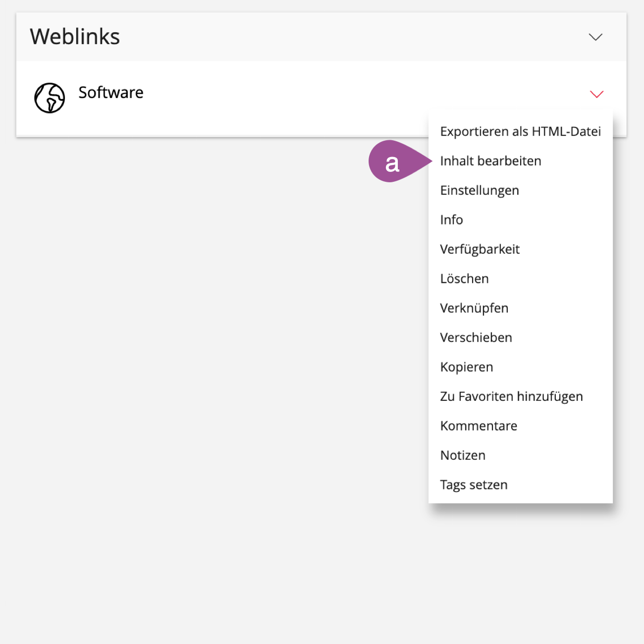Choose Kopieren from the dropdown
This screenshot has height=644, width=644.
[467, 367]
